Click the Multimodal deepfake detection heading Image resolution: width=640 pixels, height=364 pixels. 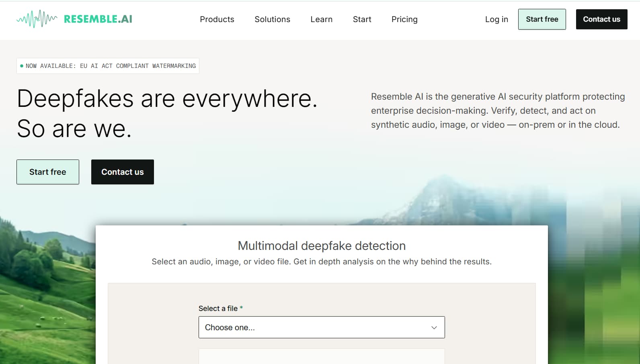[322, 245]
